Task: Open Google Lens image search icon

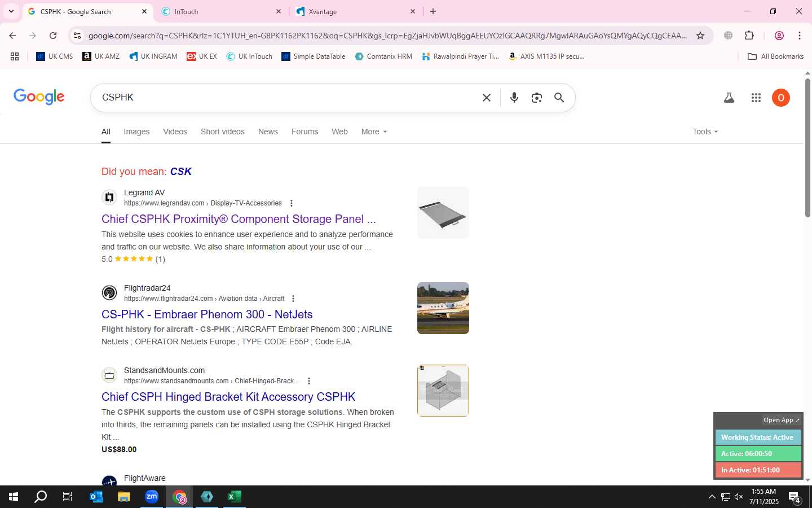Action: 537,98
